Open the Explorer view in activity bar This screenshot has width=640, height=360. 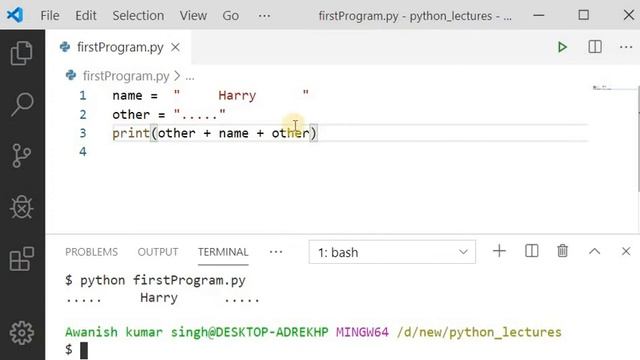pyautogui.click(x=22, y=53)
